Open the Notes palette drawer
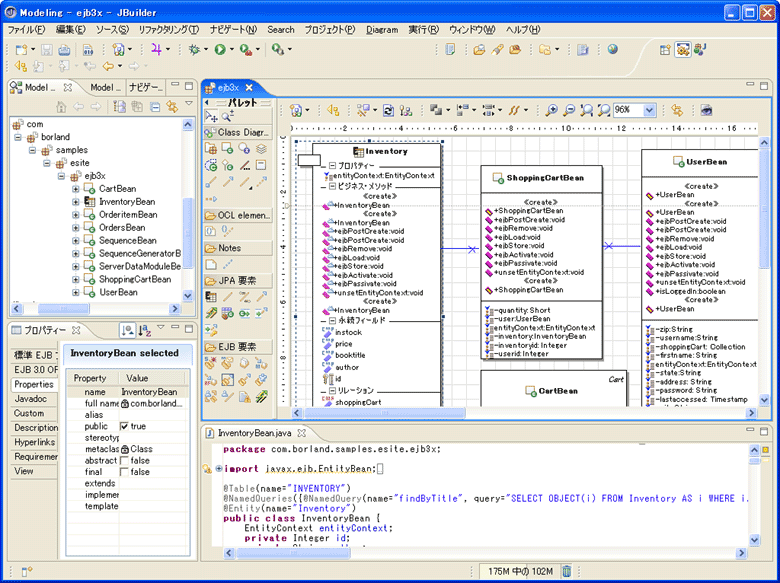The image size is (780, 583). [238, 248]
